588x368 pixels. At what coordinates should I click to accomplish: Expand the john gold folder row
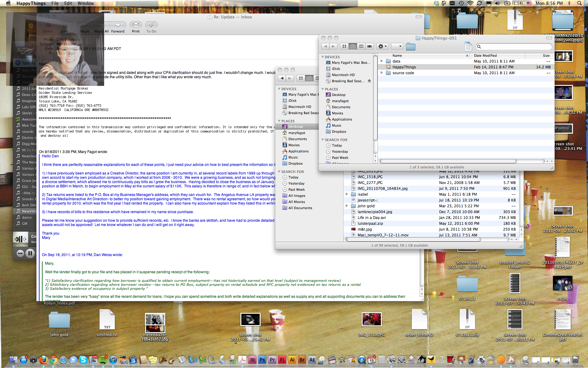347,206
